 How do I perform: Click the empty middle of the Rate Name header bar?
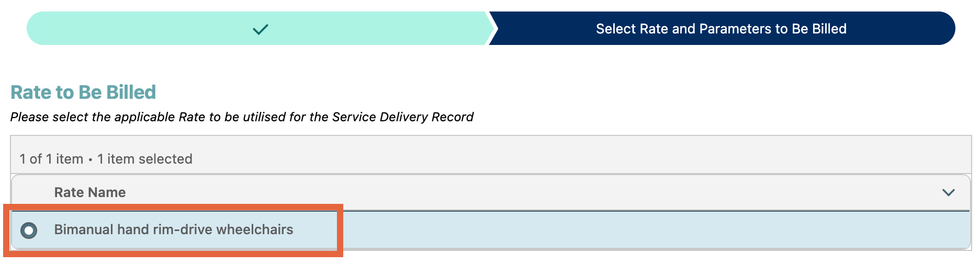[523, 192]
